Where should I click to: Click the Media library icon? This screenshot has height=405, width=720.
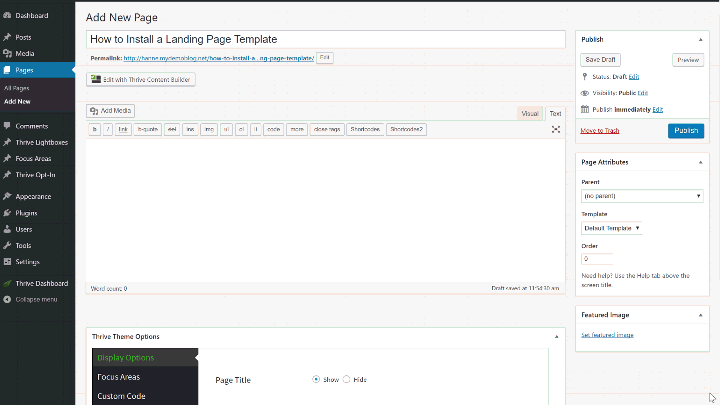(x=7, y=53)
